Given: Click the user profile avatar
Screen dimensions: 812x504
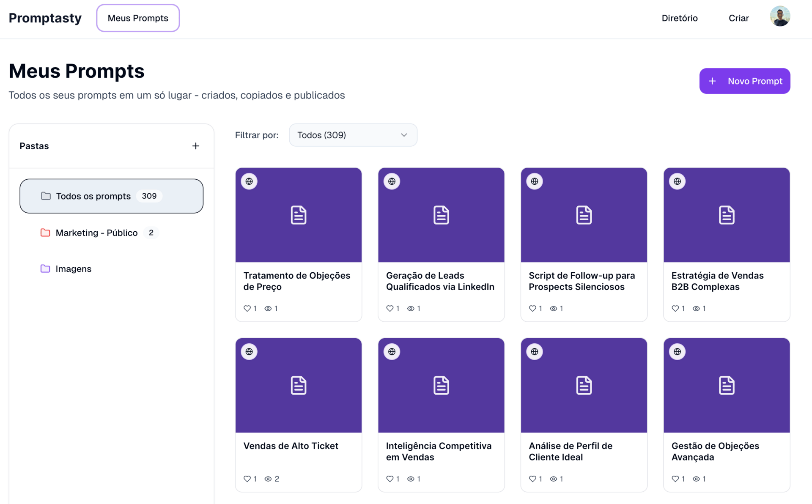Looking at the screenshot, I should click(x=779, y=17).
